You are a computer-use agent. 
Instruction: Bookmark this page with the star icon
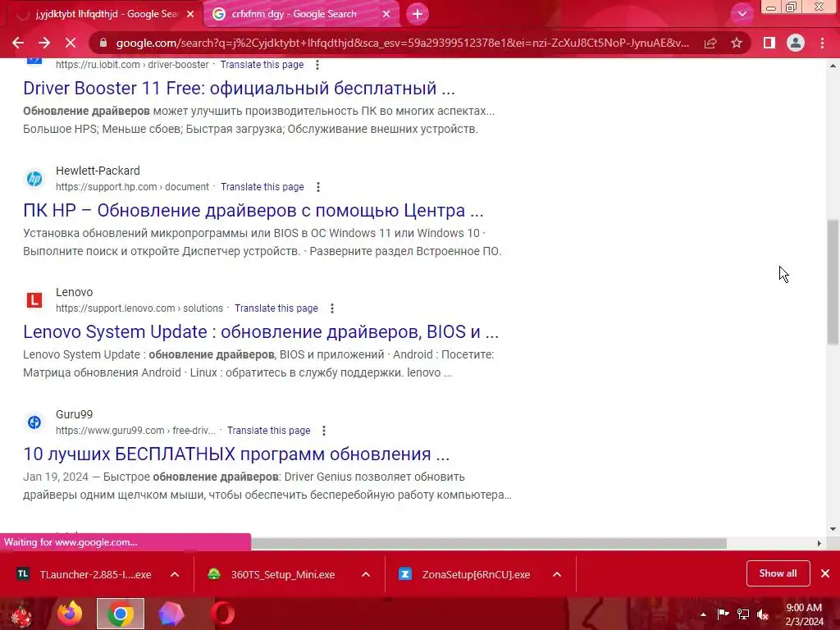coord(737,43)
